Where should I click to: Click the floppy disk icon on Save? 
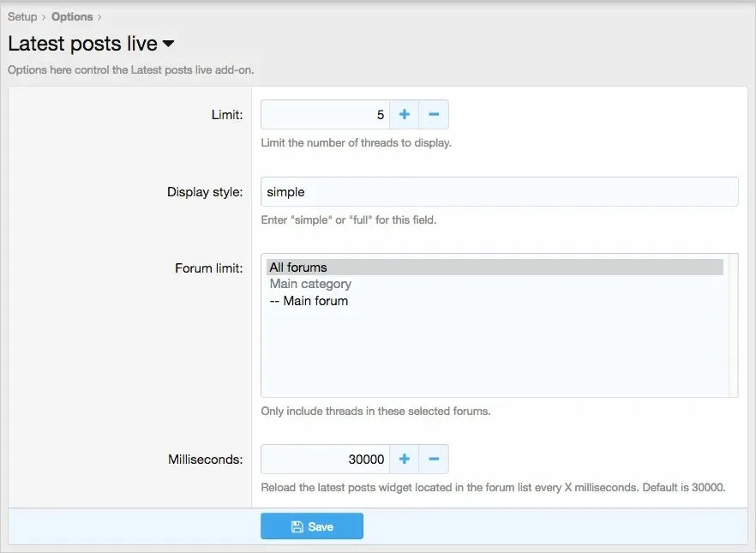point(297,526)
